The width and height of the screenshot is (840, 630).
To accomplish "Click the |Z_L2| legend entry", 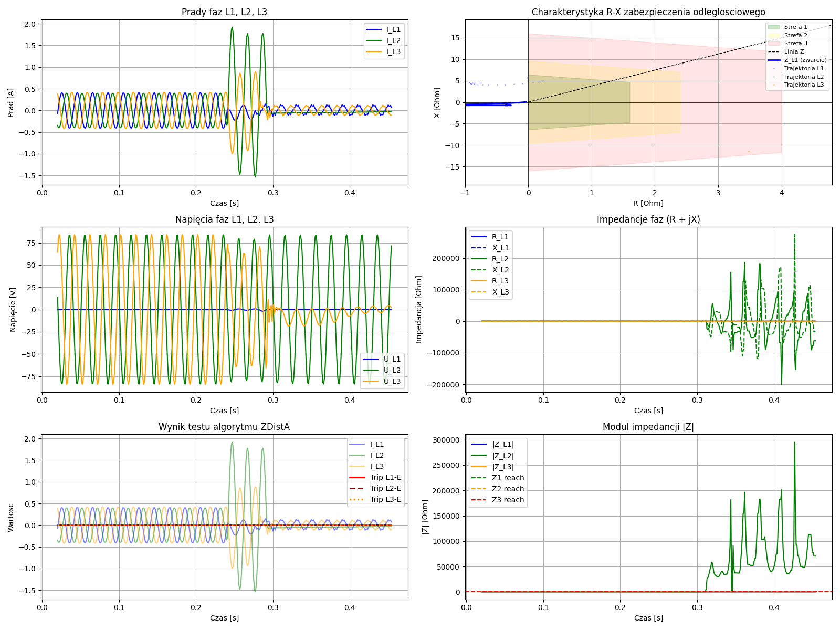I will coord(502,456).
